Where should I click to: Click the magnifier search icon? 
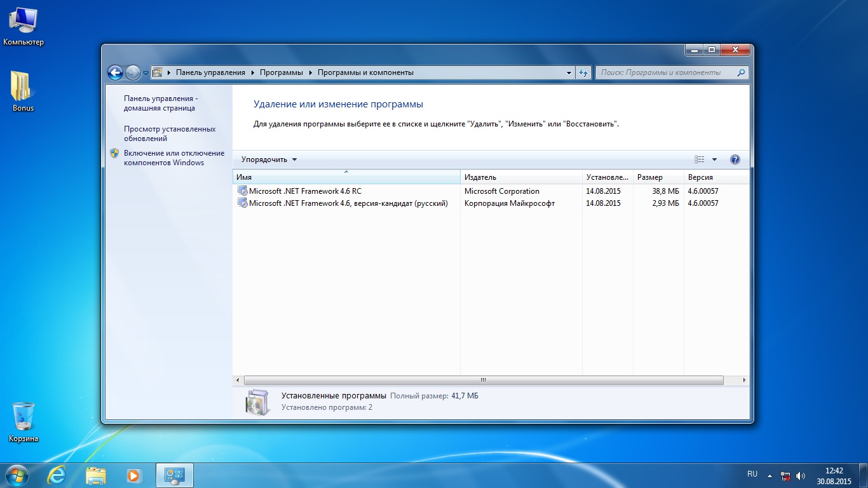(741, 72)
